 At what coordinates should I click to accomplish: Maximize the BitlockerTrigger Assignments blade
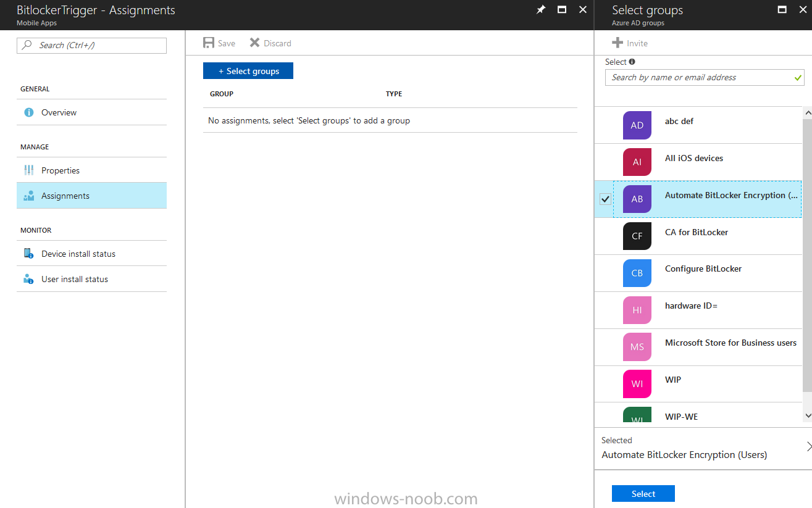click(x=562, y=10)
